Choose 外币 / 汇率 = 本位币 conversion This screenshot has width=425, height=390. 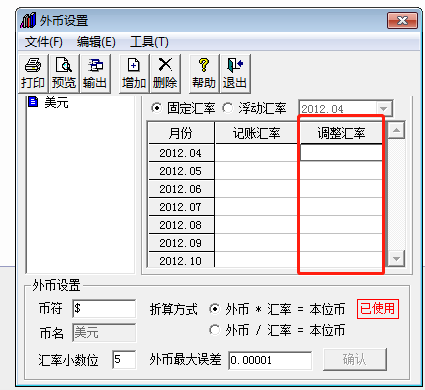[x=215, y=330]
